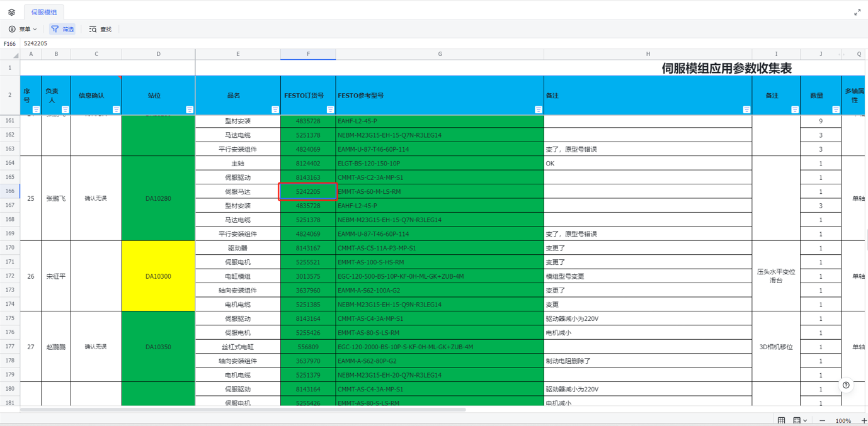
Task: Open the 菜单 dropdown menu
Action: (x=23, y=29)
